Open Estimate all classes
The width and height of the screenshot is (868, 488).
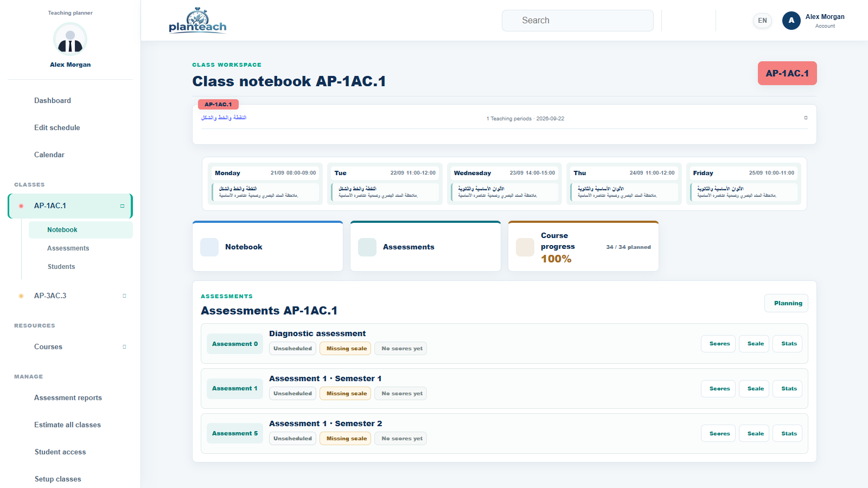click(x=67, y=425)
